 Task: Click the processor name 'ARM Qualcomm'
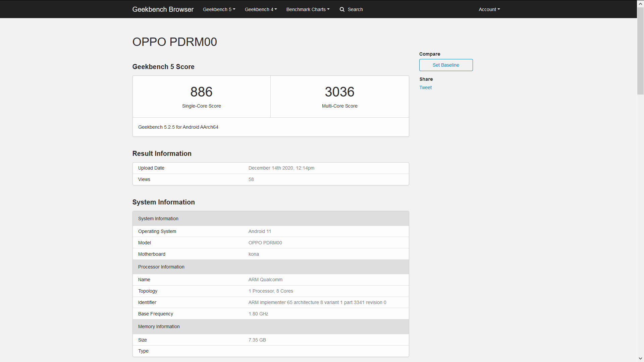(265, 280)
